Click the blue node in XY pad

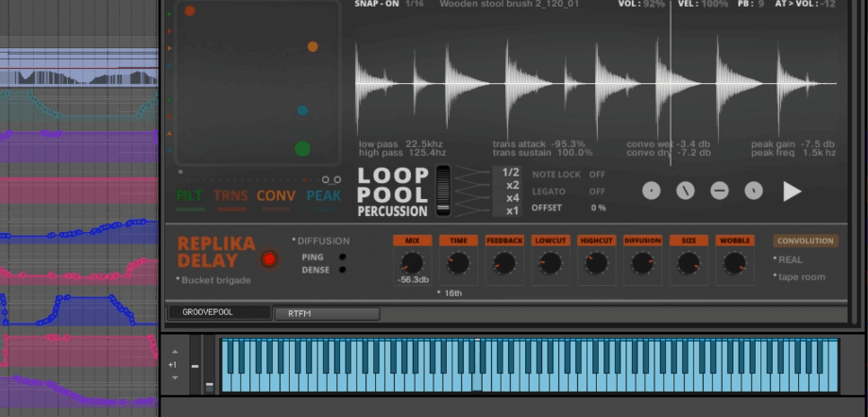click(x=302, y=110)
